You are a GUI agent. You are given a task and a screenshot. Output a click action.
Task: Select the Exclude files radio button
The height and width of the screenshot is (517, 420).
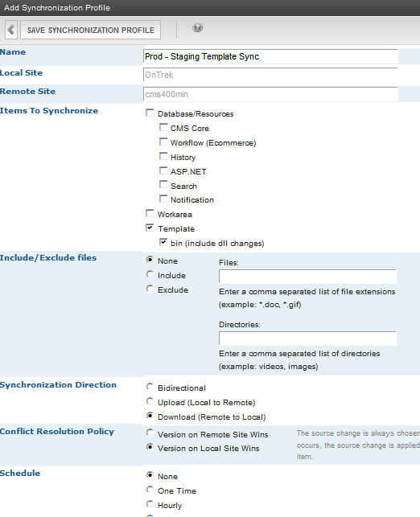(x=150, y=289)
